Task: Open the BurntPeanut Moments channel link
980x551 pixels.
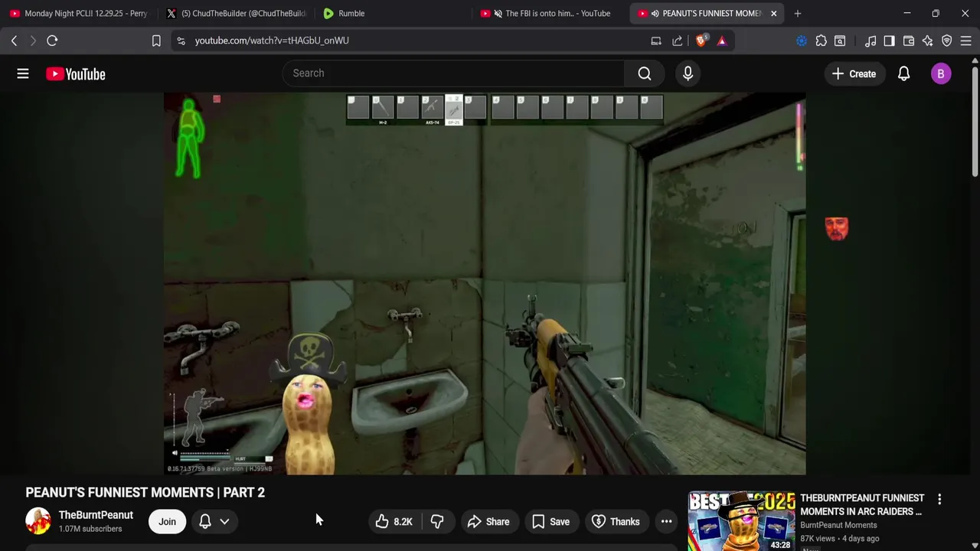Action: click(x=838, y=525)
